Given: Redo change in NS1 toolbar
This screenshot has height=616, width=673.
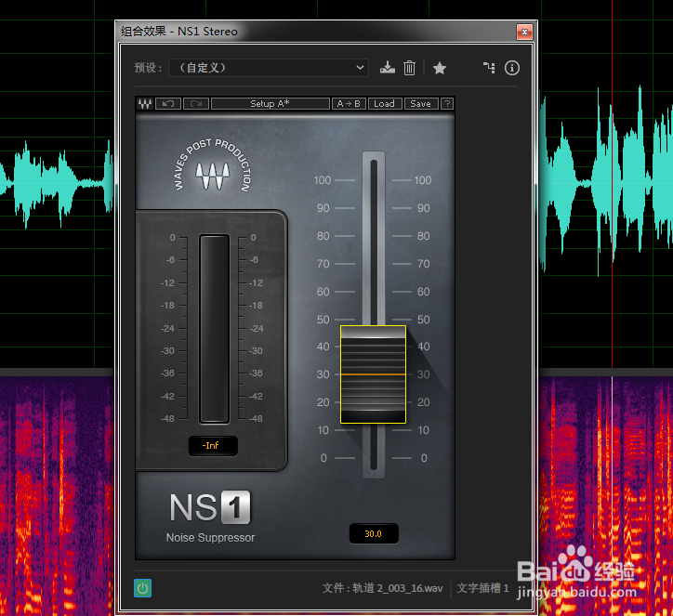Looking at the screenshot, I should coord(196,104).
